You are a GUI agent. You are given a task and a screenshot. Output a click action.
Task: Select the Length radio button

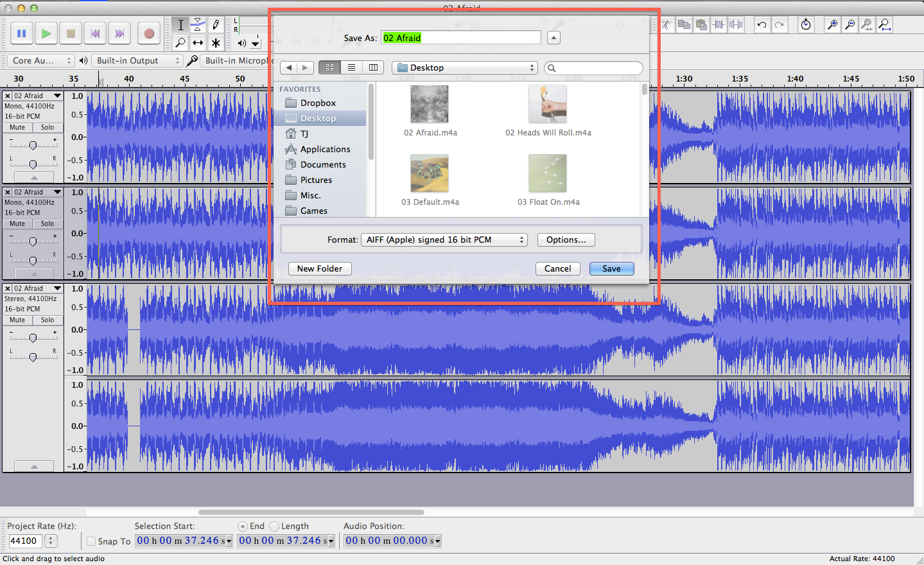(275, 526)
